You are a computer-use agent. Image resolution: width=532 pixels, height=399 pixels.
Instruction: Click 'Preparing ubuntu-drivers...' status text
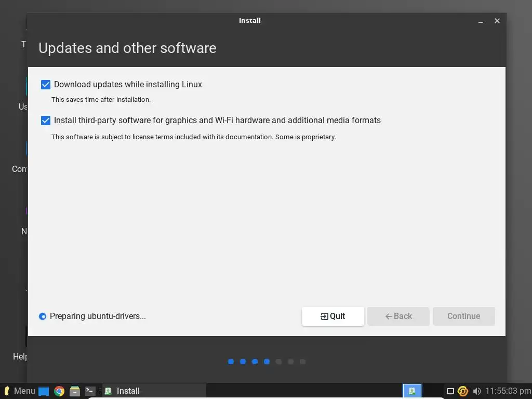[x=98, y=316]
